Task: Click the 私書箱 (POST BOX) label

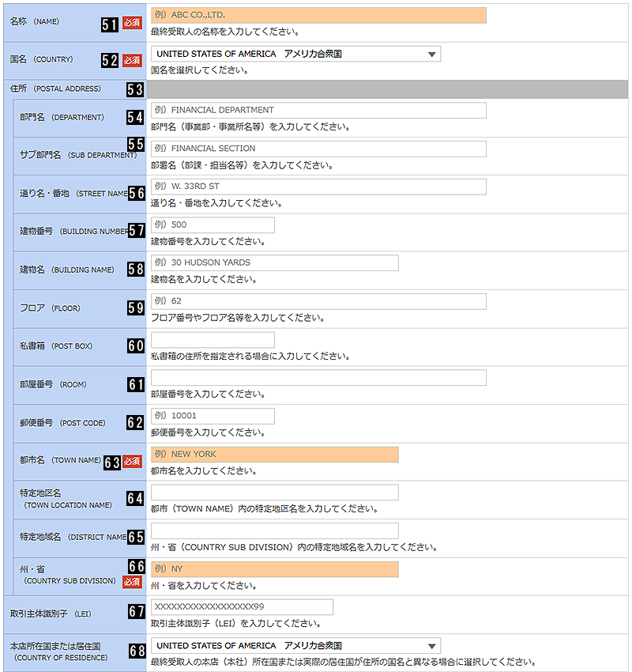Action: [56, 345]
